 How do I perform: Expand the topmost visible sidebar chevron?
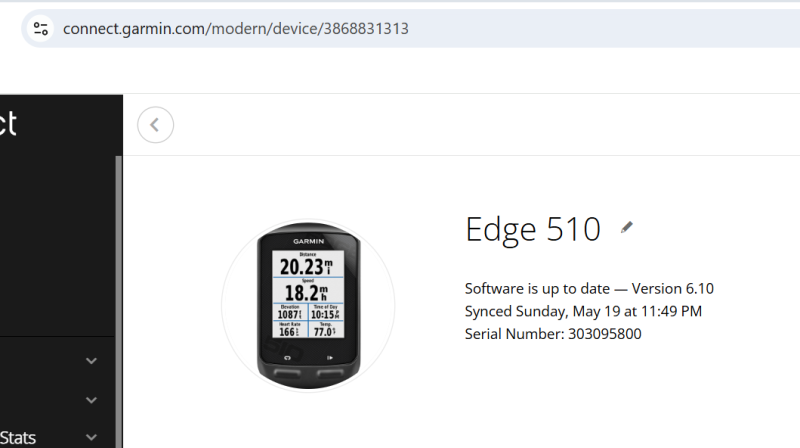pyautogui.click(x=91, y=361)
